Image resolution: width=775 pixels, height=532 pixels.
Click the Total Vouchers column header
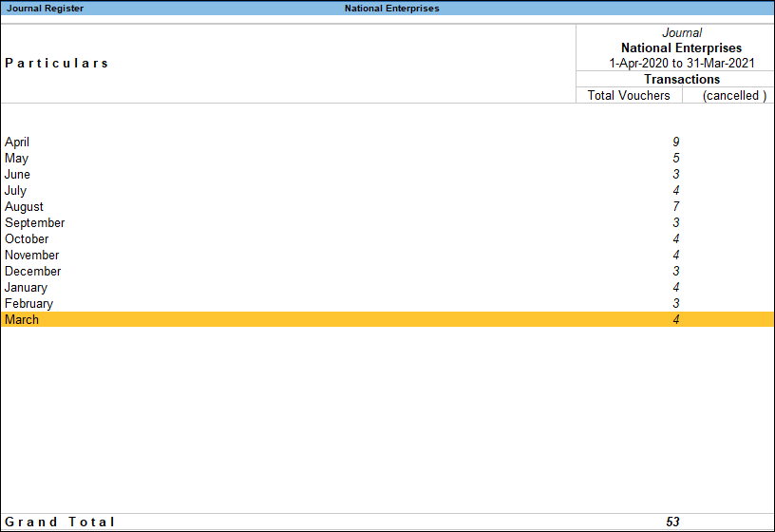[x=629, y=95]
